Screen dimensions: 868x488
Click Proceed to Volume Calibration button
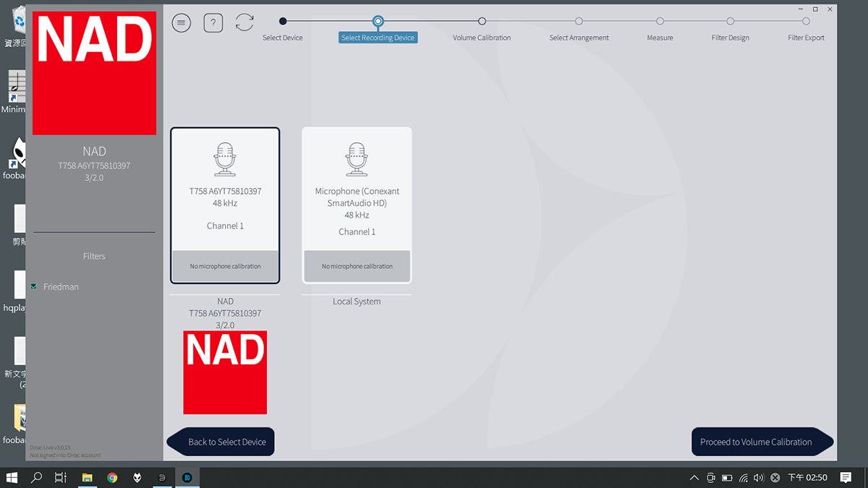pyautogui.click(x=762, y=442)
